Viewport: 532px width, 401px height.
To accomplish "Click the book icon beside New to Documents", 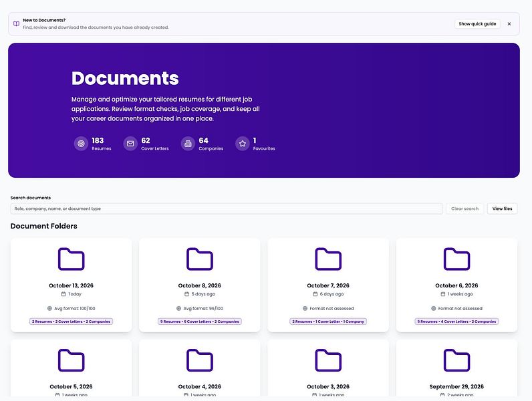I will click(16, 24).
